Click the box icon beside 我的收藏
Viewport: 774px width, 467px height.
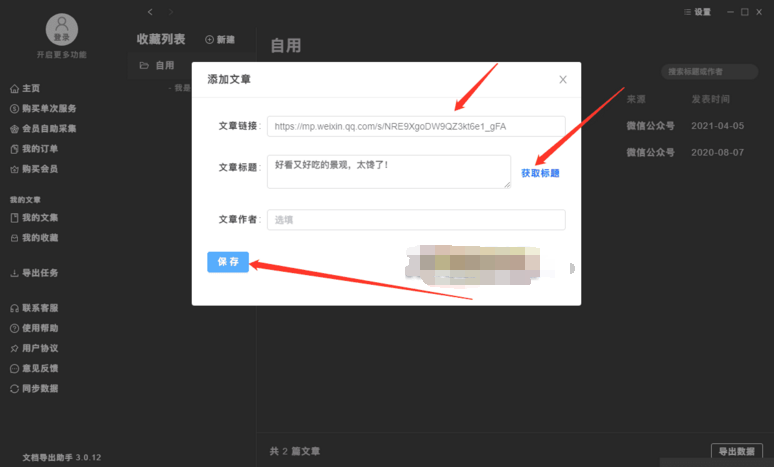[14, 238]
